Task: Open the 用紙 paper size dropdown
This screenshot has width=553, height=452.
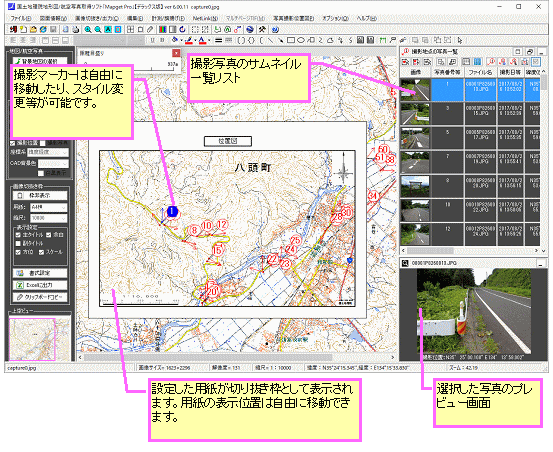Action: click(49, 207)
